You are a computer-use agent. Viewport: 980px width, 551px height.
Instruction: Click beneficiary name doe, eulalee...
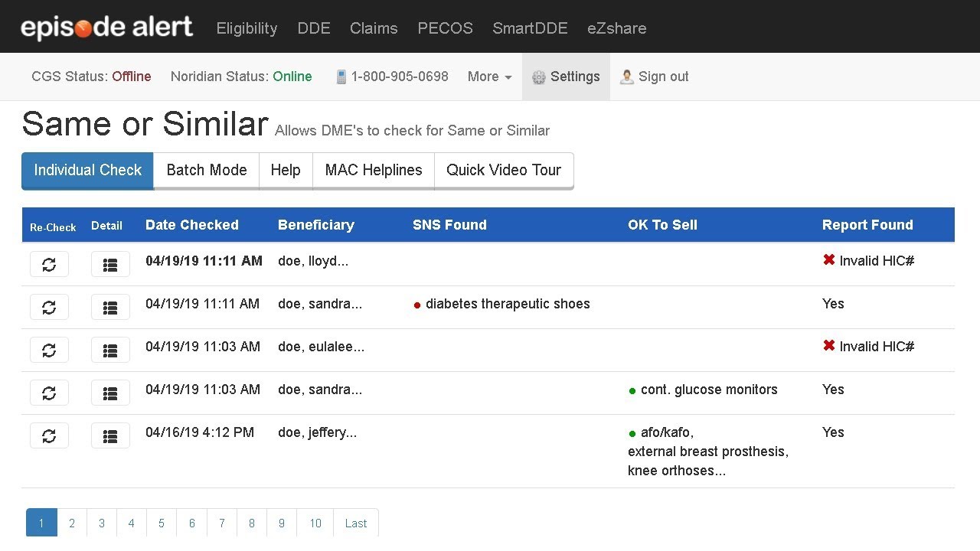pyautogui.click(x=322, y=347)
